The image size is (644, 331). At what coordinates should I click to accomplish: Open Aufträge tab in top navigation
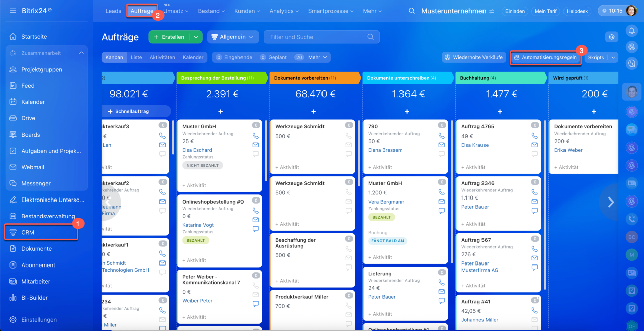coord(142,11)
